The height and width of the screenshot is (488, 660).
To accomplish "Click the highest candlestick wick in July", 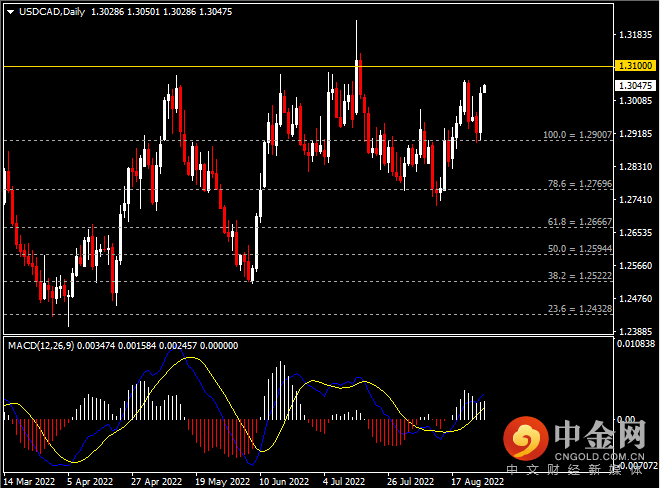I will tap(357, 38).
